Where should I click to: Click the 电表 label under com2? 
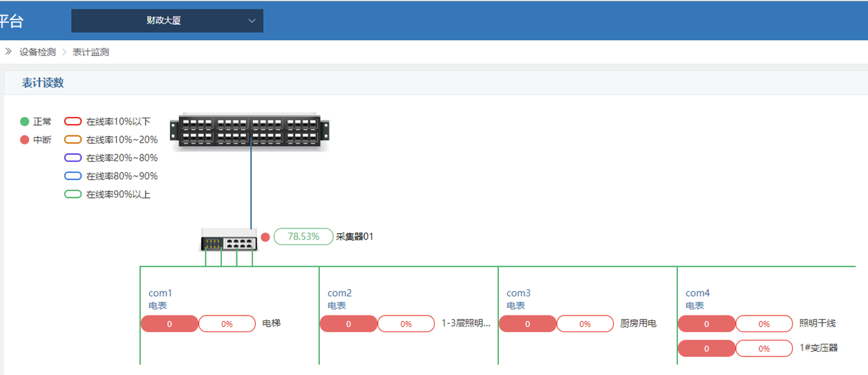click(337, 306)
